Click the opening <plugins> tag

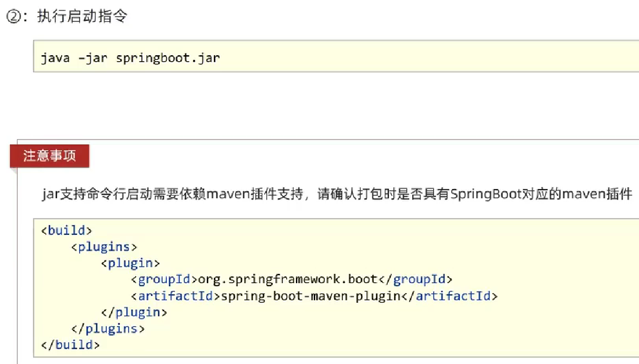[x=104, y=247]
